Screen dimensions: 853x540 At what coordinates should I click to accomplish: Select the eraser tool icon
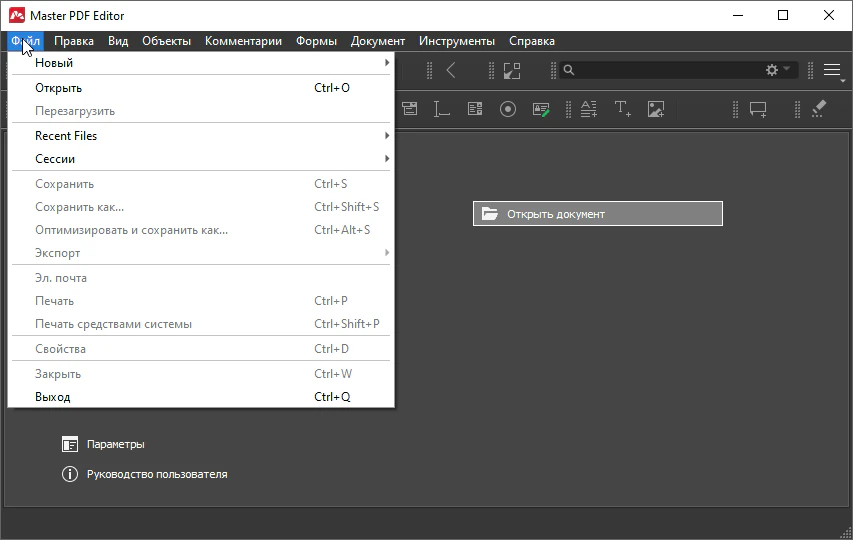818,109
